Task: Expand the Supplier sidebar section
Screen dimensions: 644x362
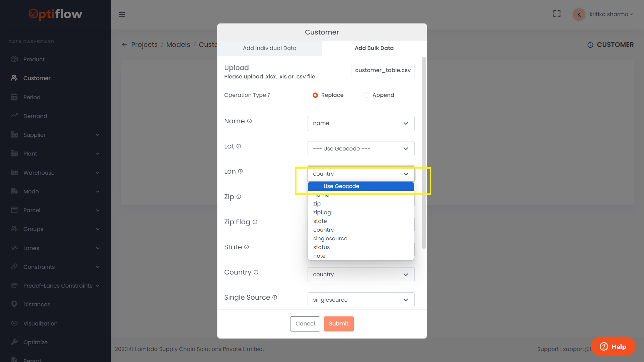Action: (34, 135)
